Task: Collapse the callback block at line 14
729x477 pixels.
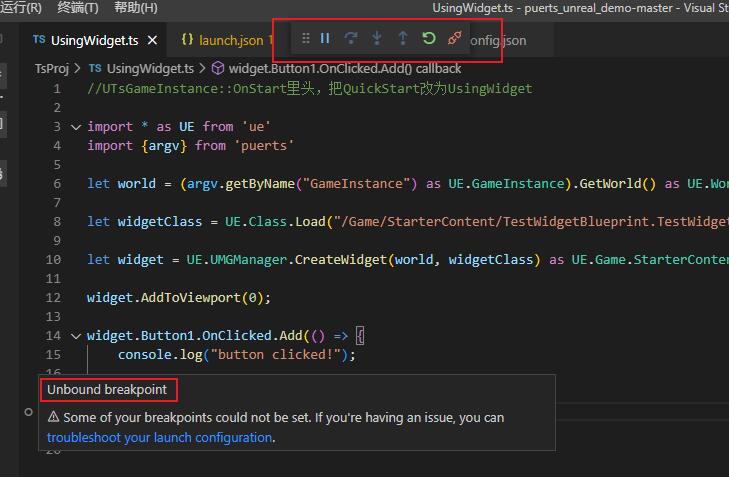Action: [x=76, y=336]
